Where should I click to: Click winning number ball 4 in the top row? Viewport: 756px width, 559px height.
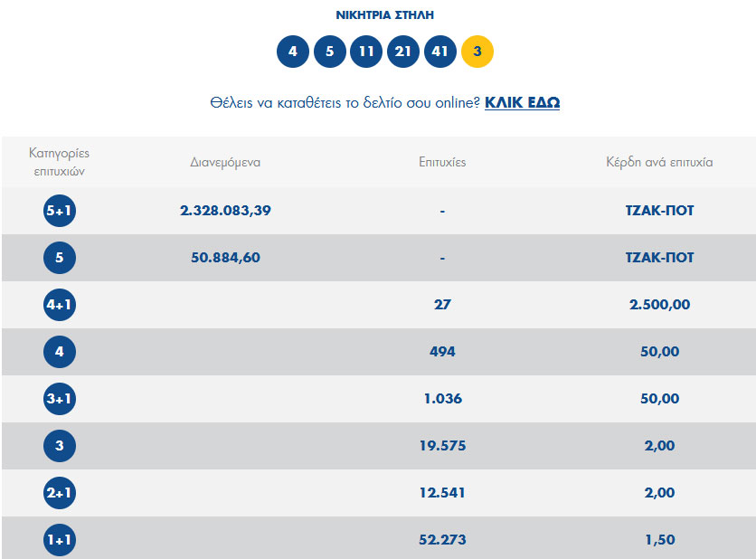click(293, 52)
